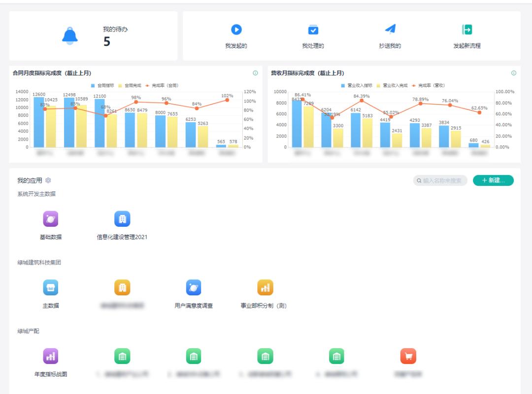
Task: Open the 我发起的 play icon
Action: [236, 30]
